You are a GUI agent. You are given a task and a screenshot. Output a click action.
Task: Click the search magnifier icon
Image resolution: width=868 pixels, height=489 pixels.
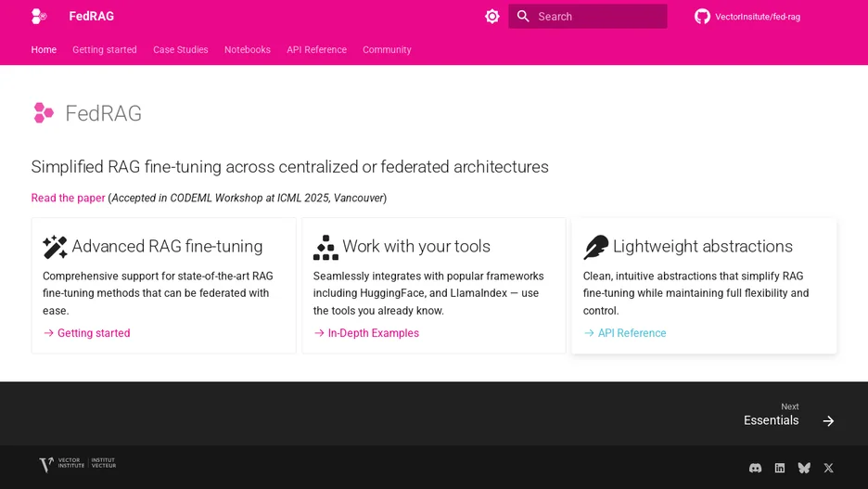click(523, 17)
